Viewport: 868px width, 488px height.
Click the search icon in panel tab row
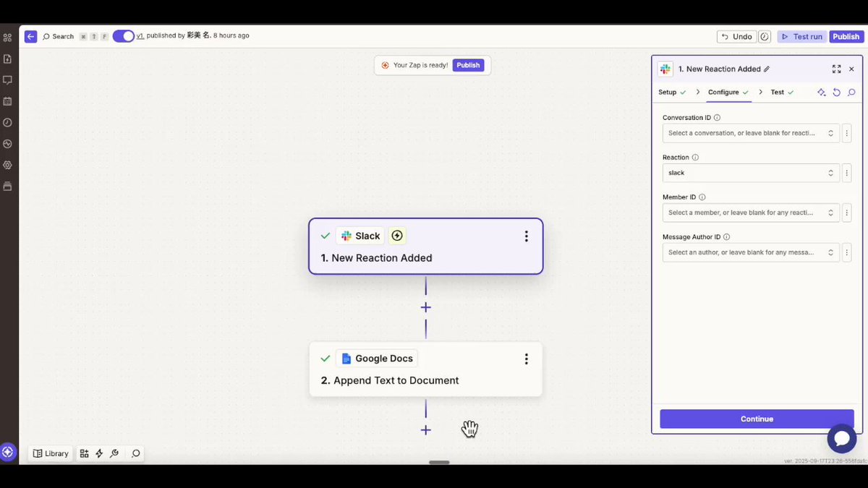(851, 93)
